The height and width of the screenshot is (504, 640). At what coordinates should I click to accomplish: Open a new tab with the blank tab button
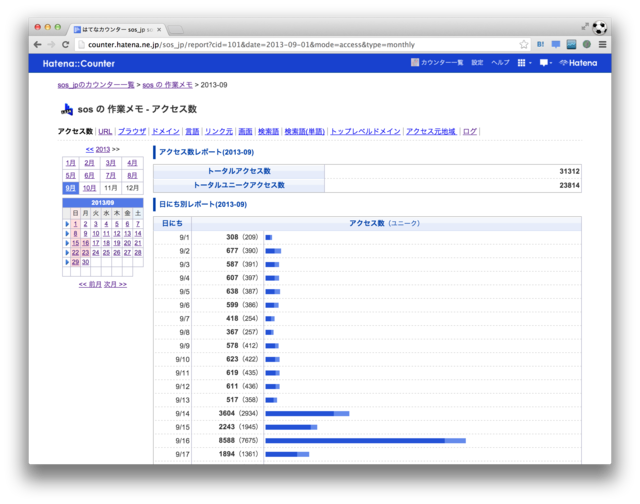tap(176, 30)
